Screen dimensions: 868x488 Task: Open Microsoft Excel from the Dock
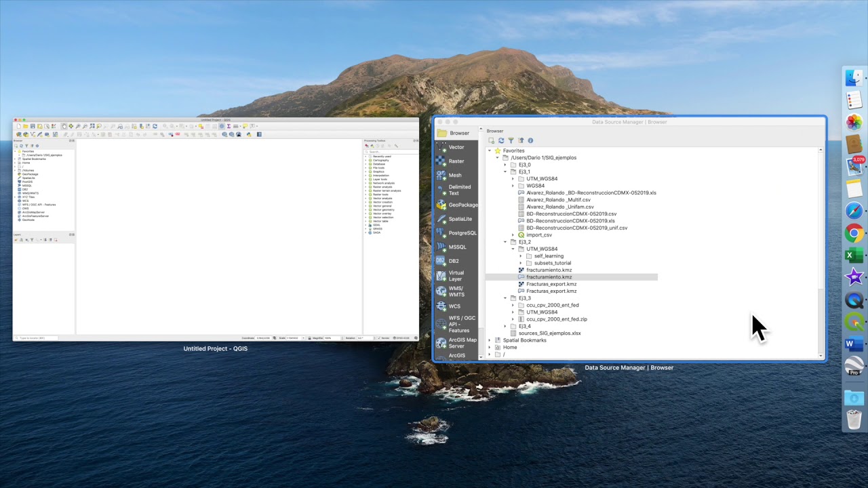[854, 256]
